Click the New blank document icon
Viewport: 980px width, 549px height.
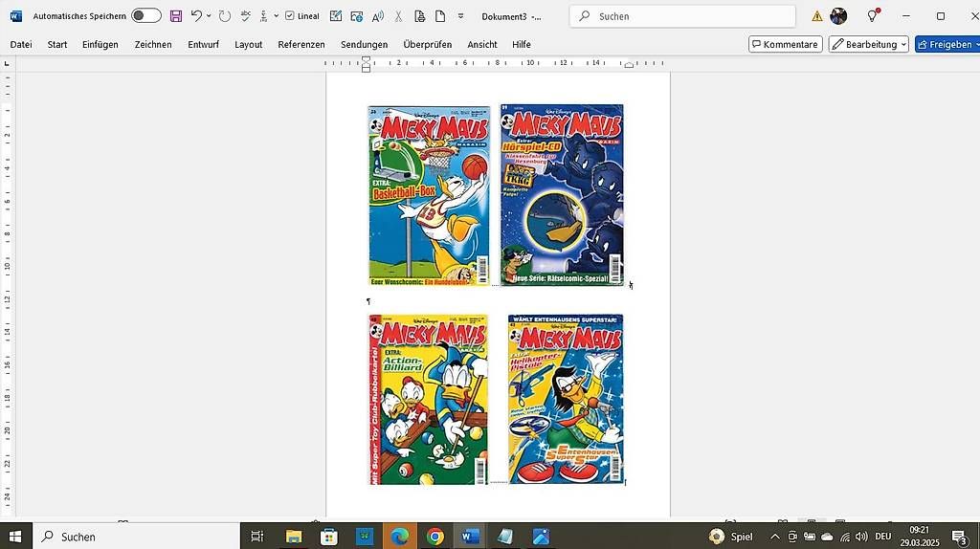[x=440, y=16]
